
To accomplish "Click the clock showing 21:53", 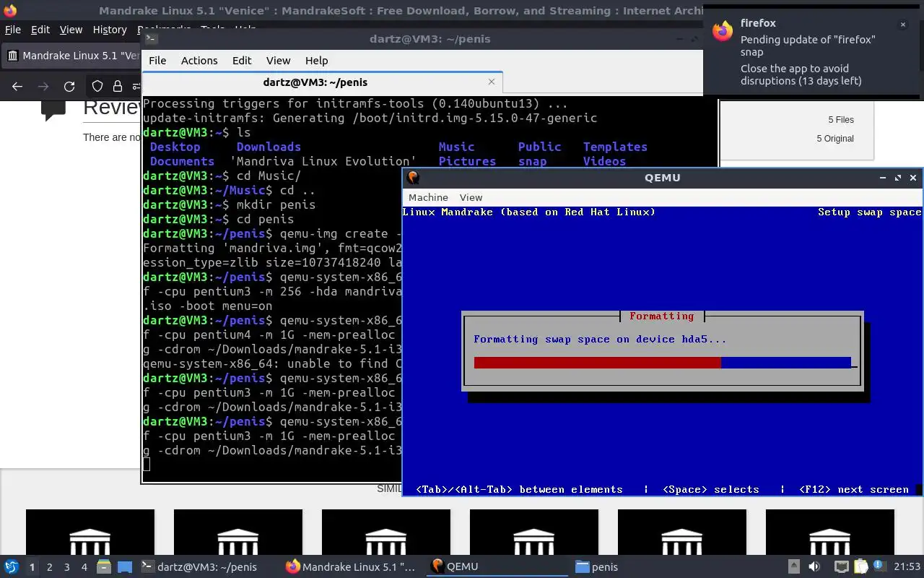I will (907, 566).
